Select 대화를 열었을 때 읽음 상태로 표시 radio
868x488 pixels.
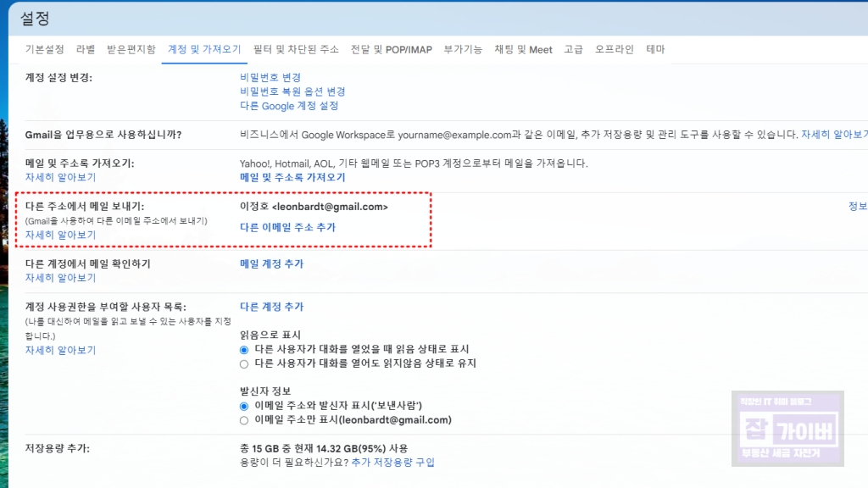click(244, 350)
